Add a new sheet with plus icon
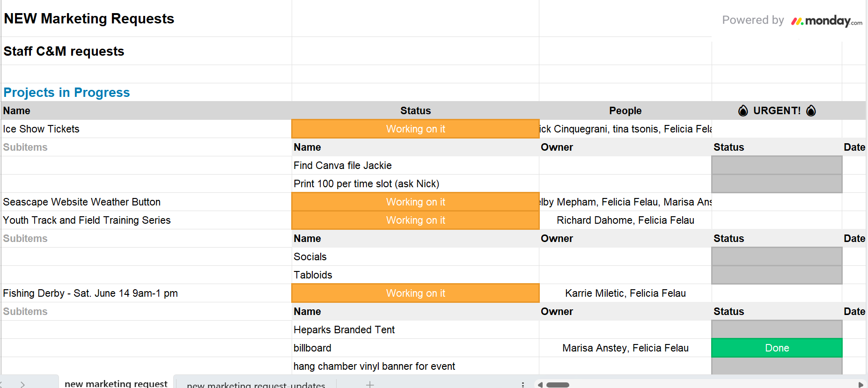868x388 pixels. pos(370,384)
